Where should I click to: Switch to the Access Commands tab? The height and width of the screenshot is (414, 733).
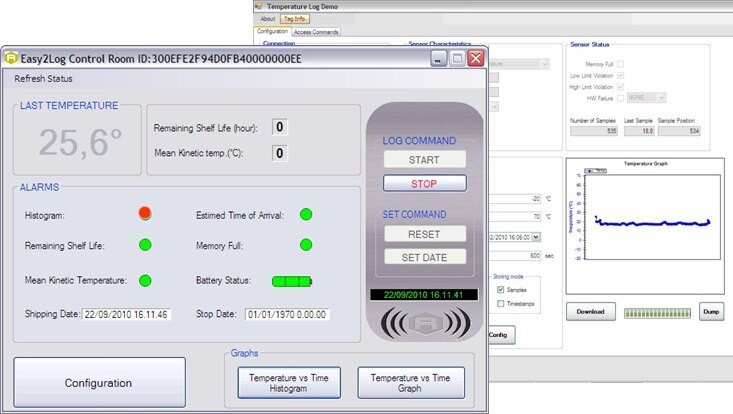(317, 32)
